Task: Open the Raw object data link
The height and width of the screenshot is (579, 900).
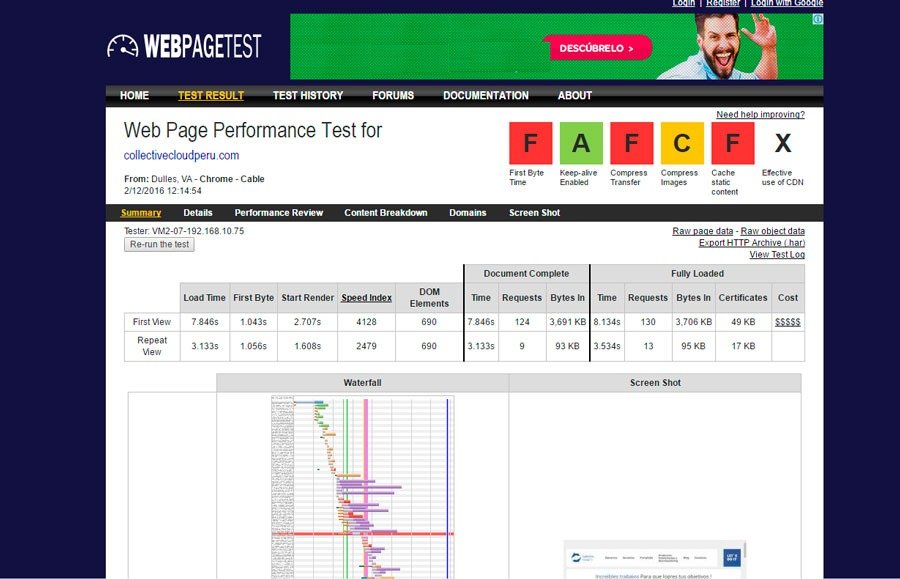Action: tap(773, 231)
